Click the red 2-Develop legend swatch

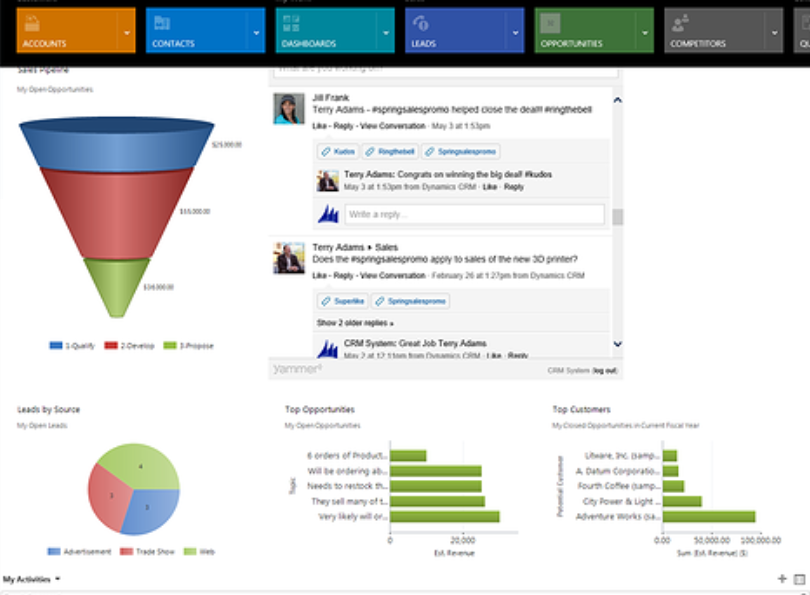pos(111,346)
